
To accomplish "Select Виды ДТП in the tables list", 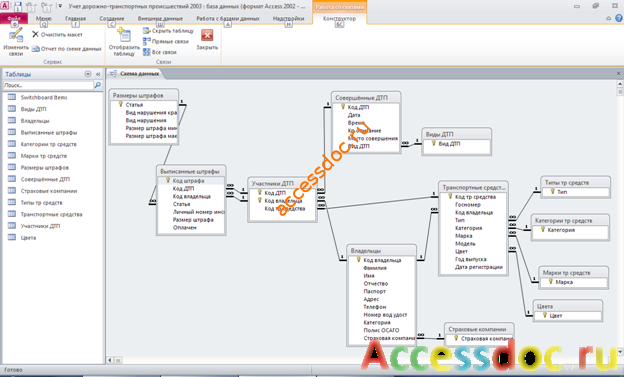I will (33, 109).
